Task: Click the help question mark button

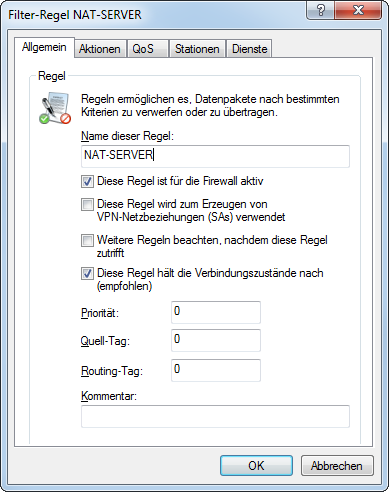Action: coord(320,10)
